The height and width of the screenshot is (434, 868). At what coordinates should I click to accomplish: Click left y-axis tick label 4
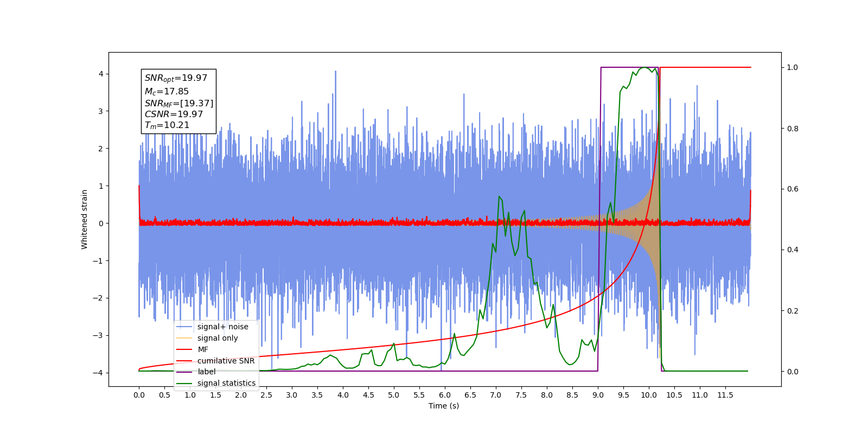pos(100,74)
